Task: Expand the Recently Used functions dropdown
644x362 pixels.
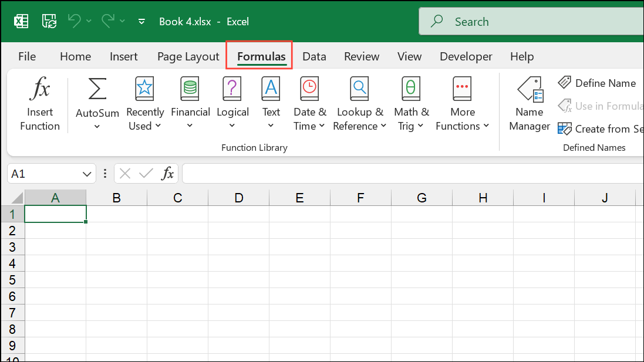Action: [145, 119]
